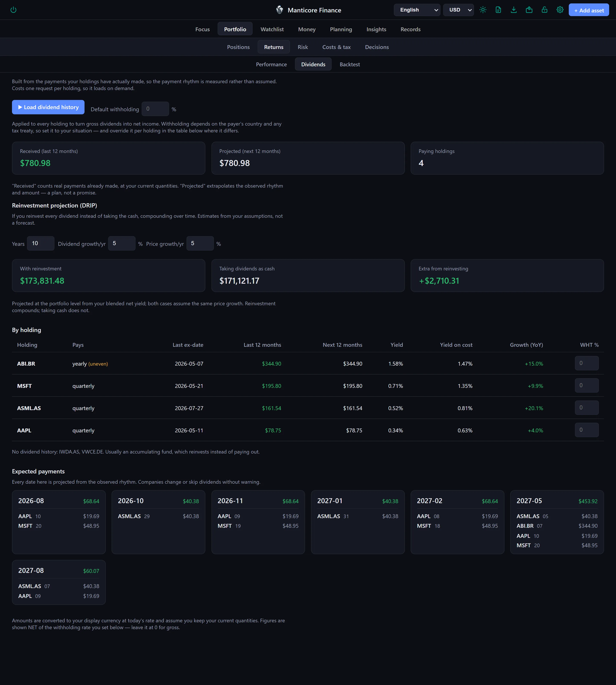Image resolution: width=616 pixels, height=685 pixels.
Task: Click the $173,831.48 With reinvestment value
Action: pos(42,280)
